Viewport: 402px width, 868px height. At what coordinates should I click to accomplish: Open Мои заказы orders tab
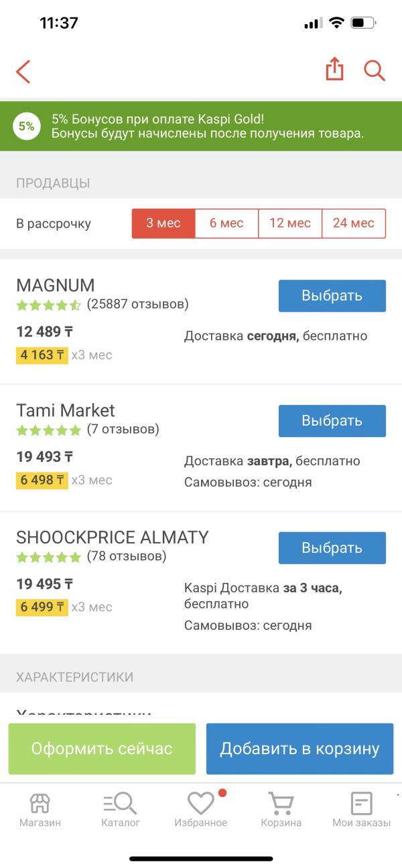tap(362, 810)
